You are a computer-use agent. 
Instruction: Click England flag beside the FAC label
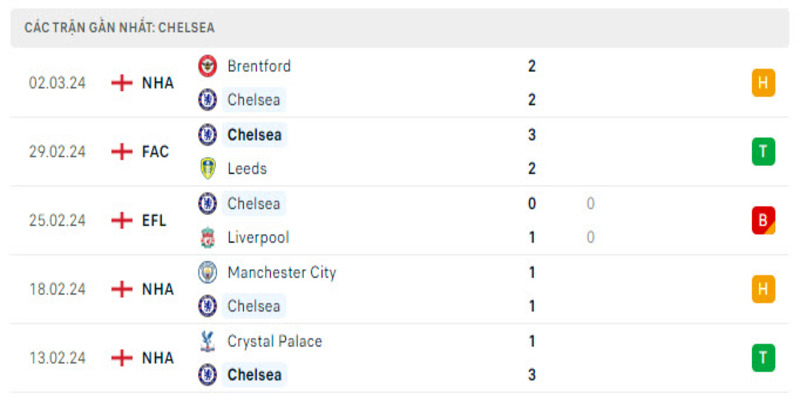click(122, 152)
